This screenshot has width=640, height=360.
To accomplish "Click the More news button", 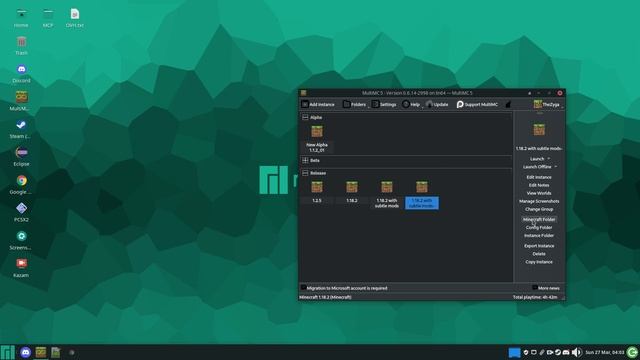I will [x=546, y=288].
